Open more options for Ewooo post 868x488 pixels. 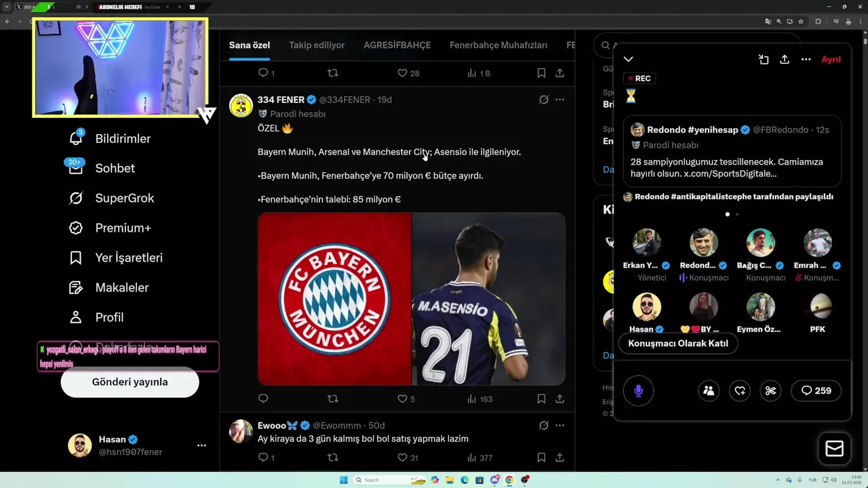(x=559, y=426)
